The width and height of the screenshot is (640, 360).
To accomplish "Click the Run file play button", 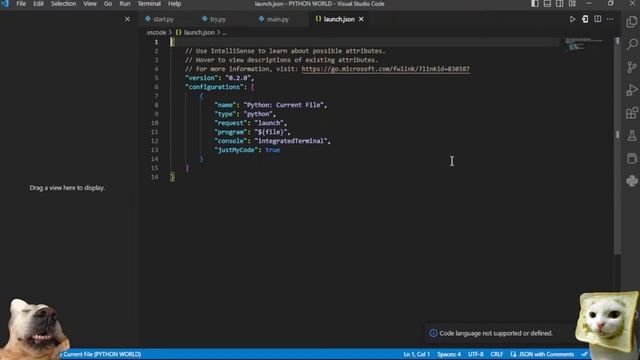I will coord(572,19).
